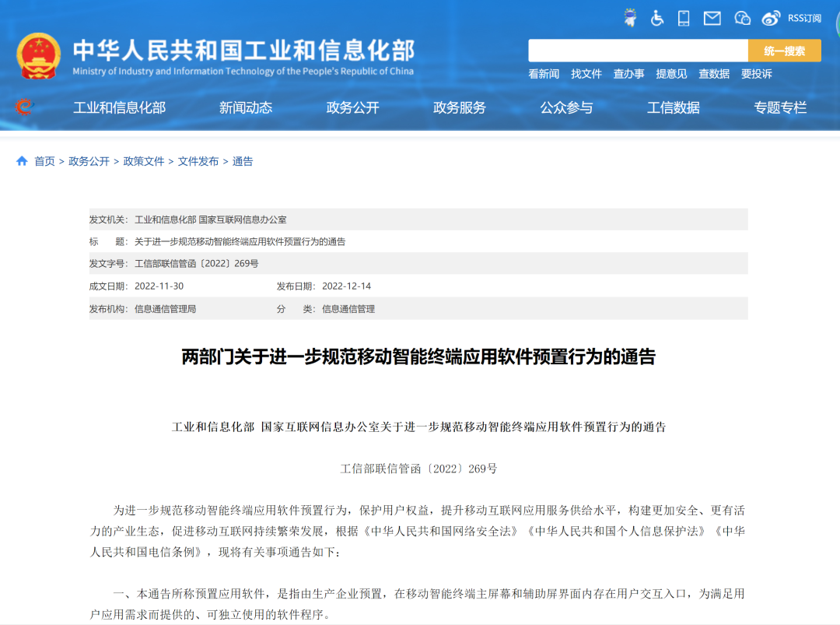The image size is (840, 625).
Task: Select the 公众参与 menu item
Action: coord(566,108)
